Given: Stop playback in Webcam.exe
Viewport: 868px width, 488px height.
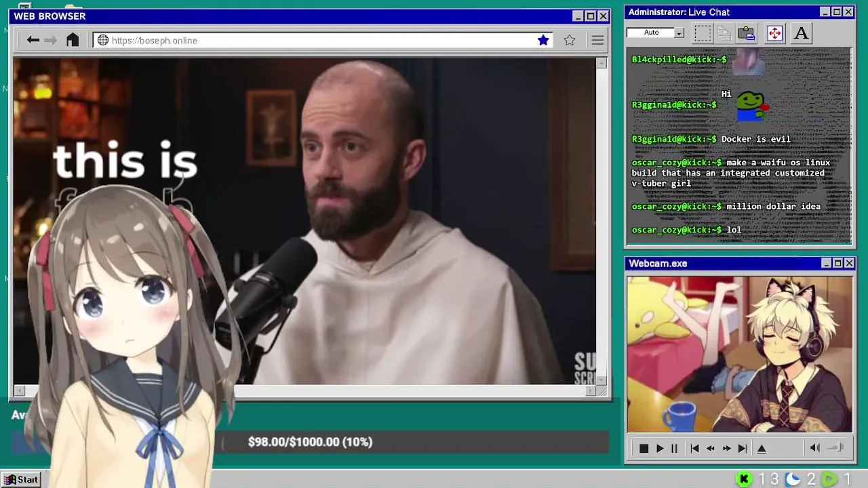Looking at the screenshot, I should tap(644, 449).
